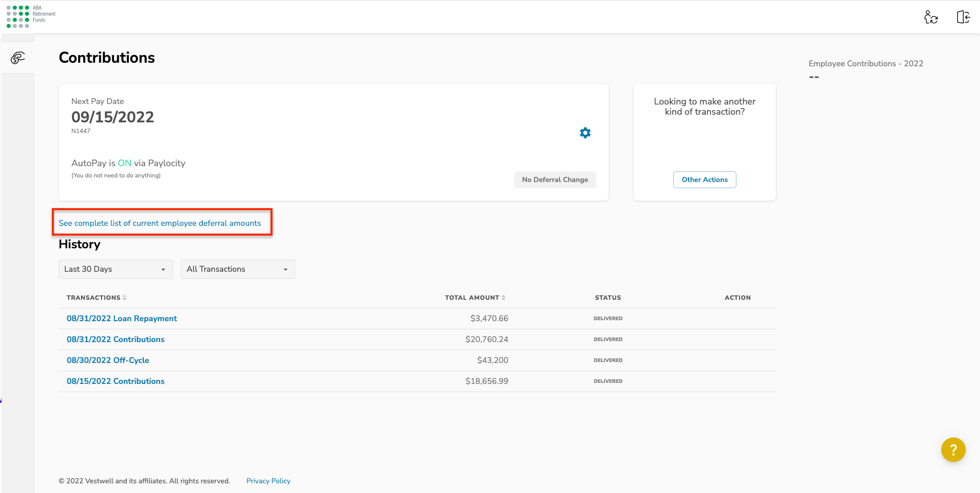
Task: Open complete list of employee deferral amounts
Action: point(160,223)
